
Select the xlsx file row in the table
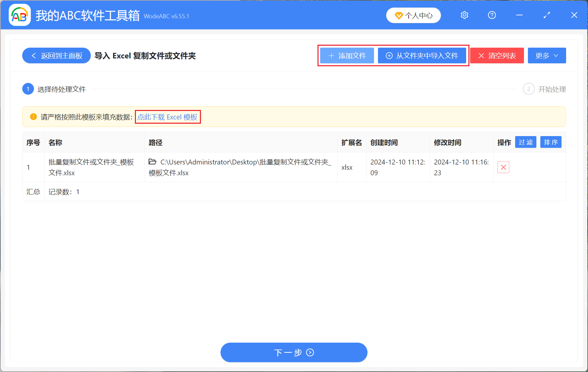point(229,167)
